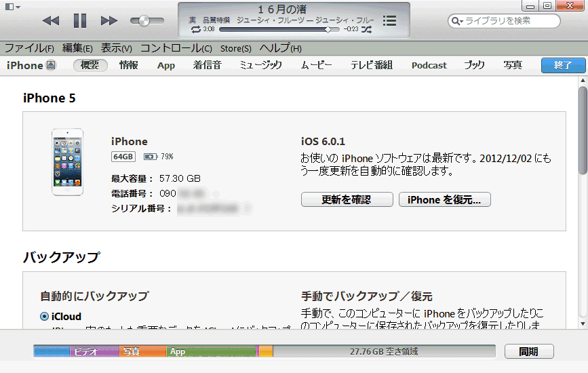Open the コントロール menu

(x=176, y=48)
